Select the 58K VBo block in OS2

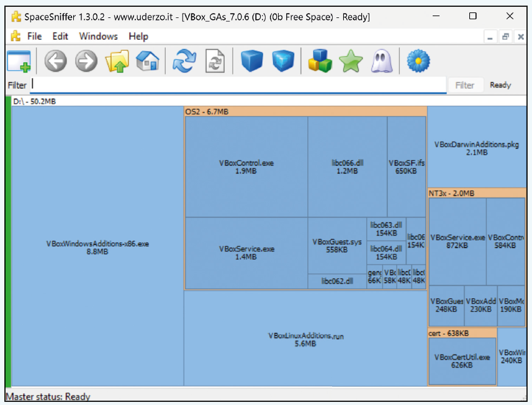[x=390, y=276]
